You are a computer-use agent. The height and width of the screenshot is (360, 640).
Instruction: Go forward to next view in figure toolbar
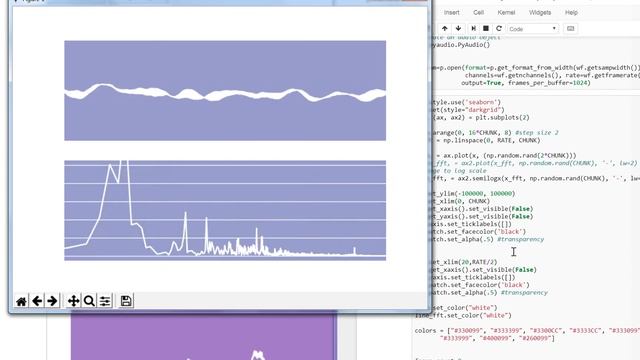tap(52, 301)
